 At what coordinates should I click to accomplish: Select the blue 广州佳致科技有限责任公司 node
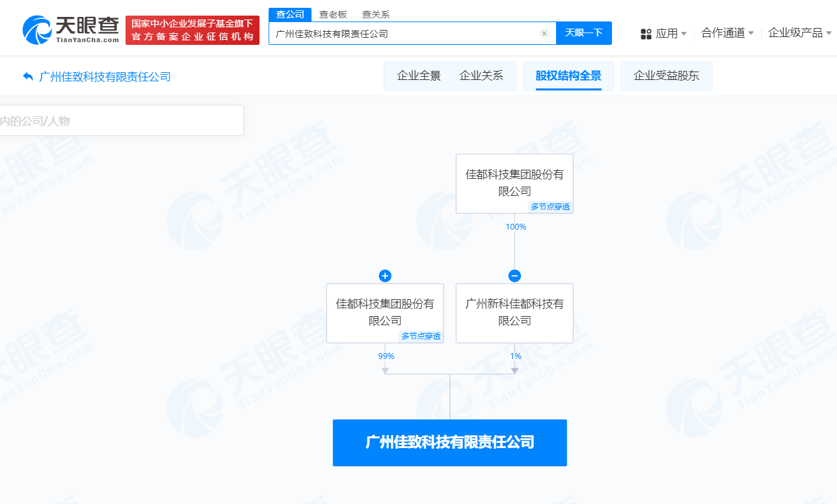pyautogui.click(x=449, y=443)
